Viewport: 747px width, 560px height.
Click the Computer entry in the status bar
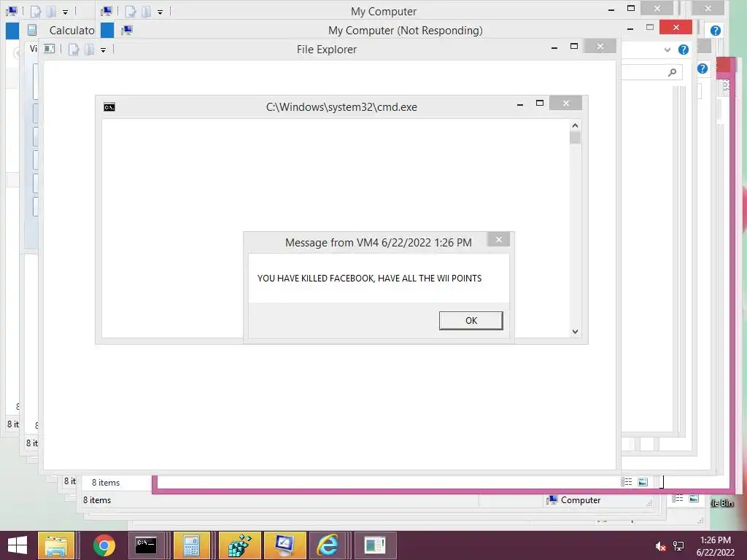[x=574, y=500]
